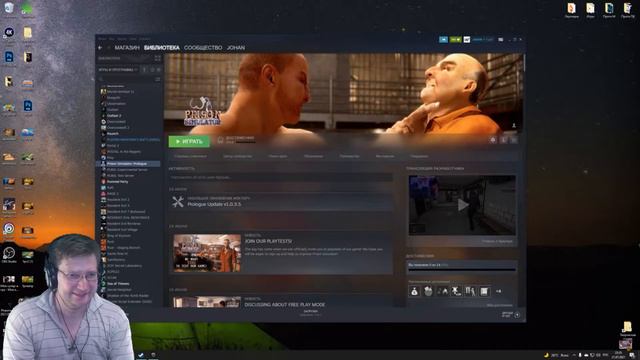
Task: Select the fifth locked achievement icon
Action: point(470,291)
